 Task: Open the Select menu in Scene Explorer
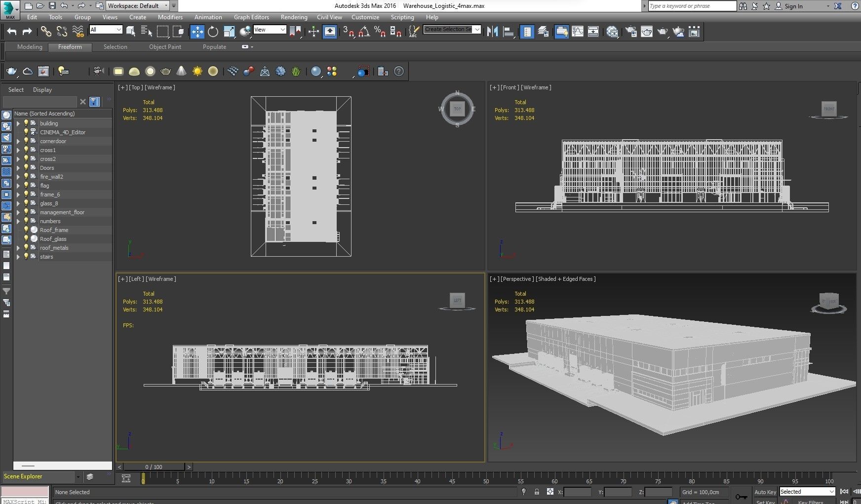click(16, 90)
